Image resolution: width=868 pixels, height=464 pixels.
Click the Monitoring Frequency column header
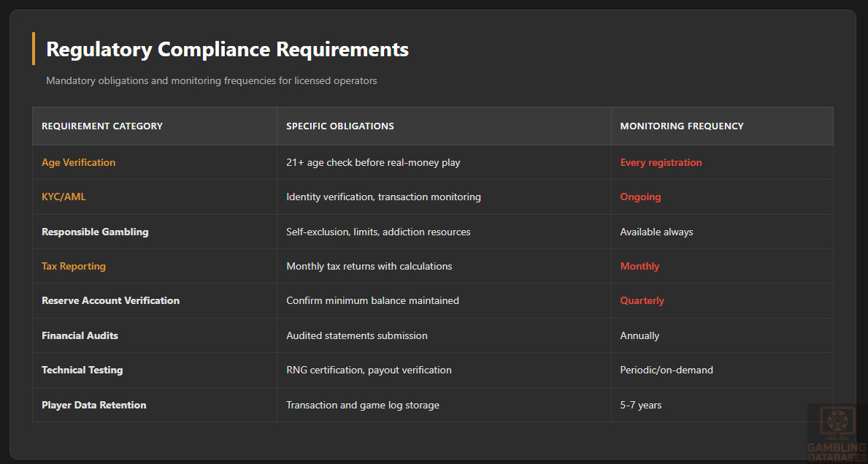click(x=681, y=126)
